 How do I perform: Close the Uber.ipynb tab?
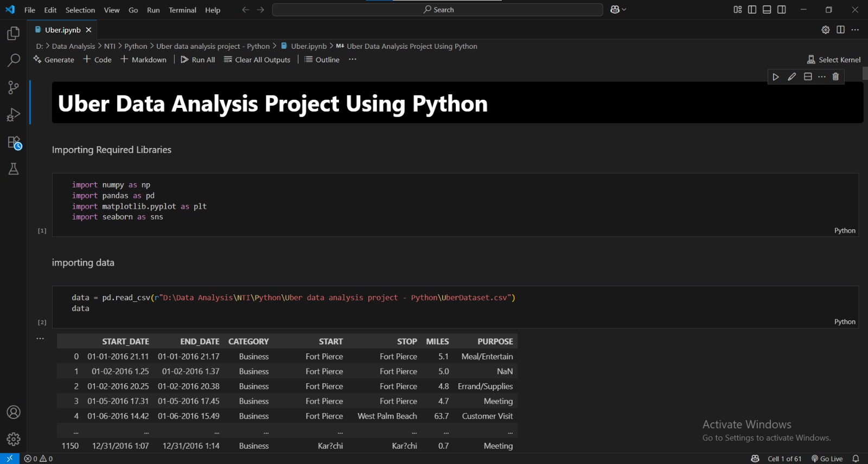point(89,30)
